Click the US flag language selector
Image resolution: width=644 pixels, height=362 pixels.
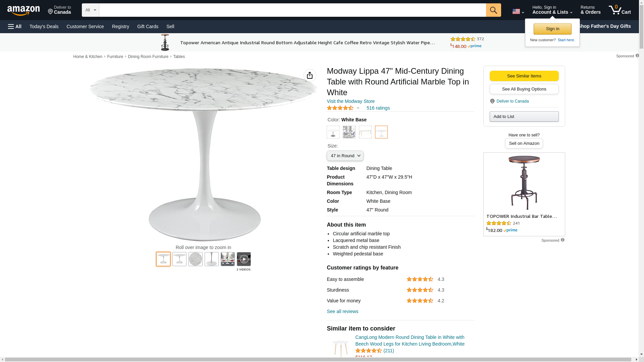pyautogui.click(x=518, y=12)
